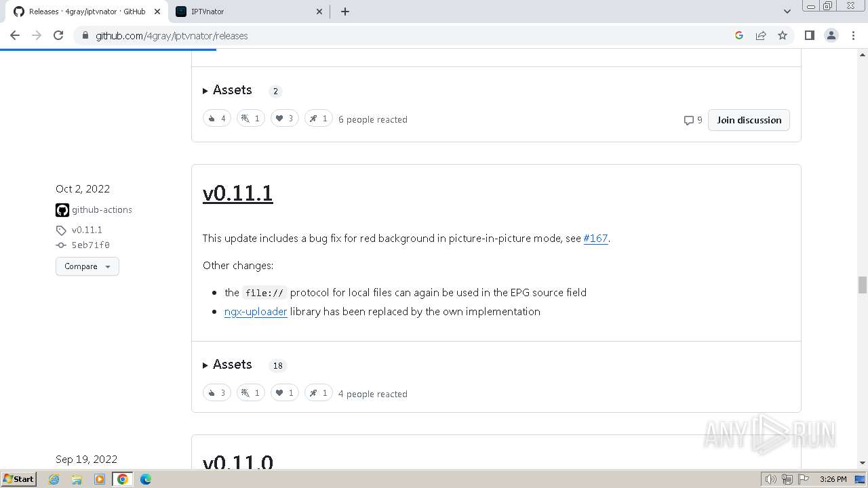The height and width of the screenshot is (488, 868).
Task: Open the v0.11.0 release title
Action: pos(238,461)
